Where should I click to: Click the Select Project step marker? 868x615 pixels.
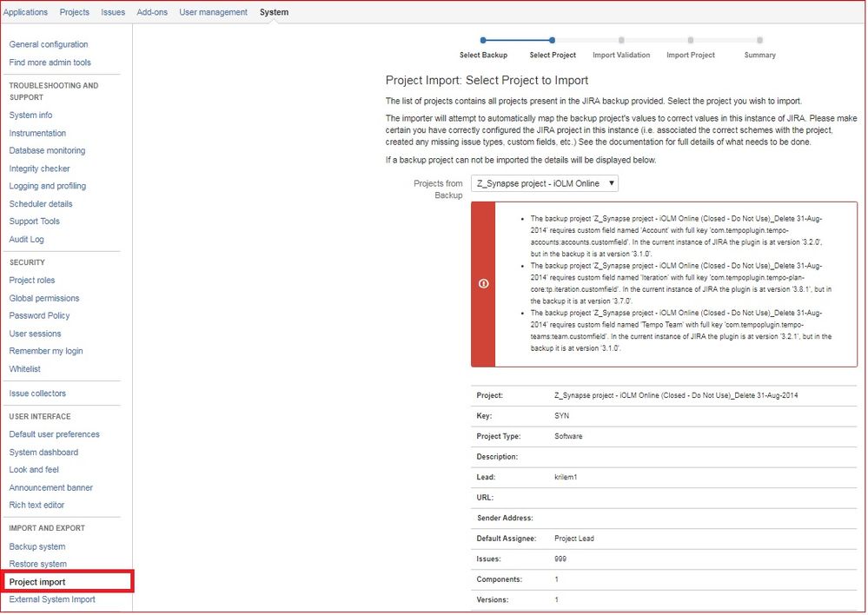pyautogui.click(x=552, y=40)
